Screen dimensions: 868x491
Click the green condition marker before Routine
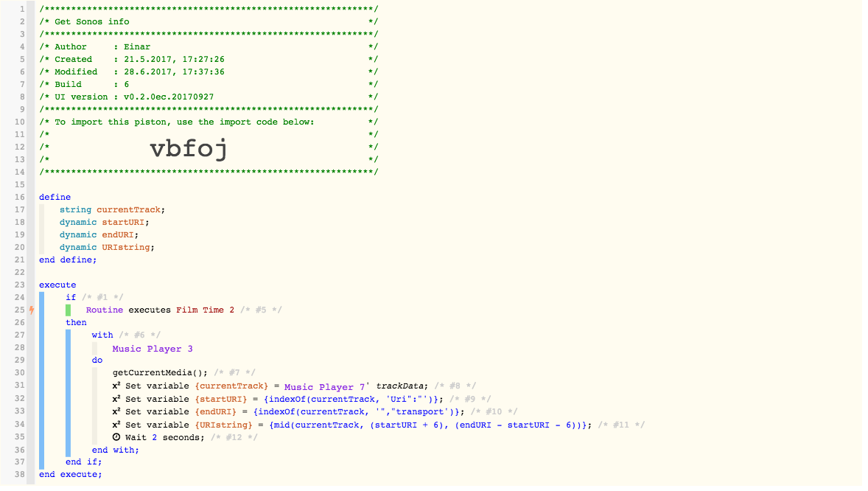click(x=68, y=310)
